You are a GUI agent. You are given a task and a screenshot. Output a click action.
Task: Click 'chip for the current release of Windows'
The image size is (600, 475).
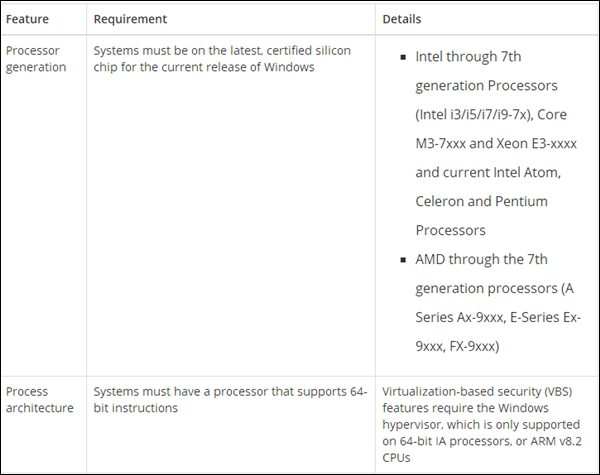(204, 67)
